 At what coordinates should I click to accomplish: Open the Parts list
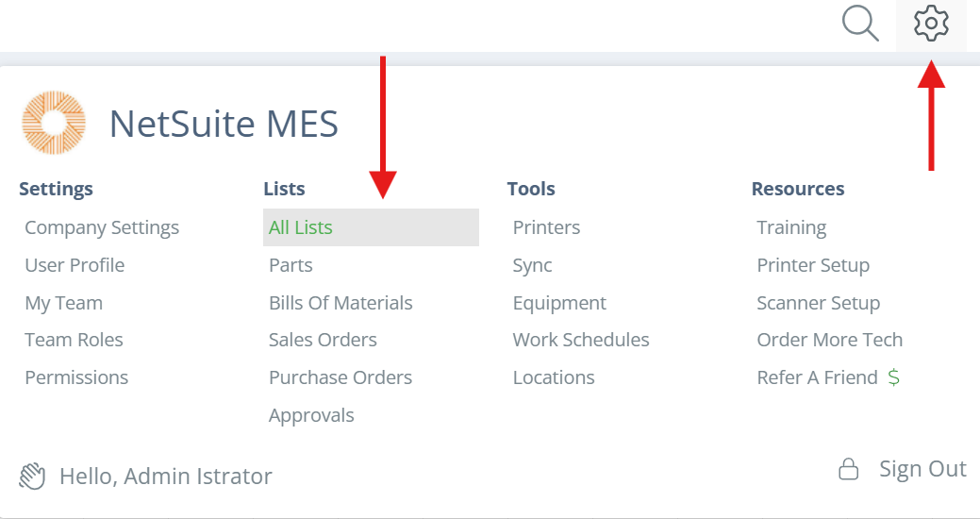[x=291, y=265]
